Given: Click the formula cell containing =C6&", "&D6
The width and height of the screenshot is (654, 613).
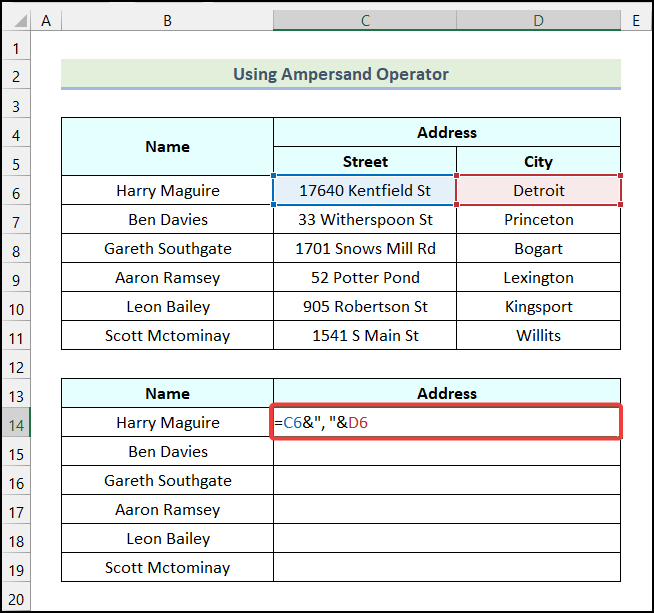Looking at the screenshot, I should (447, 422).
